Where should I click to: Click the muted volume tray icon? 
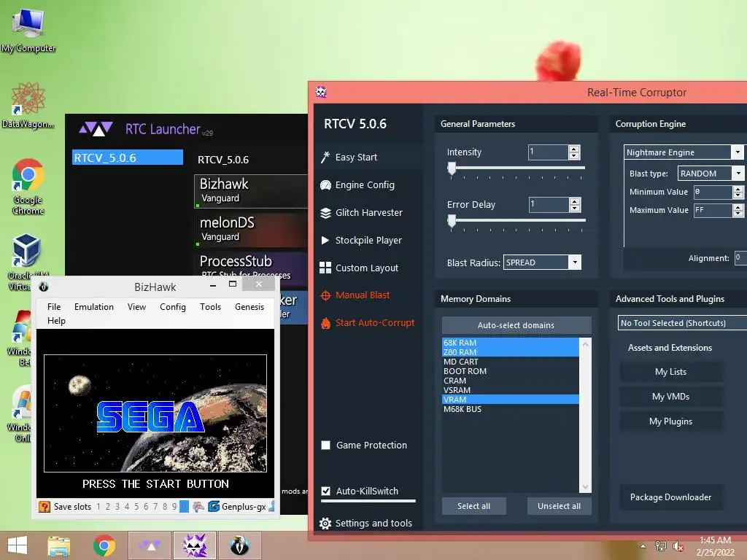(x=678, y=546)
